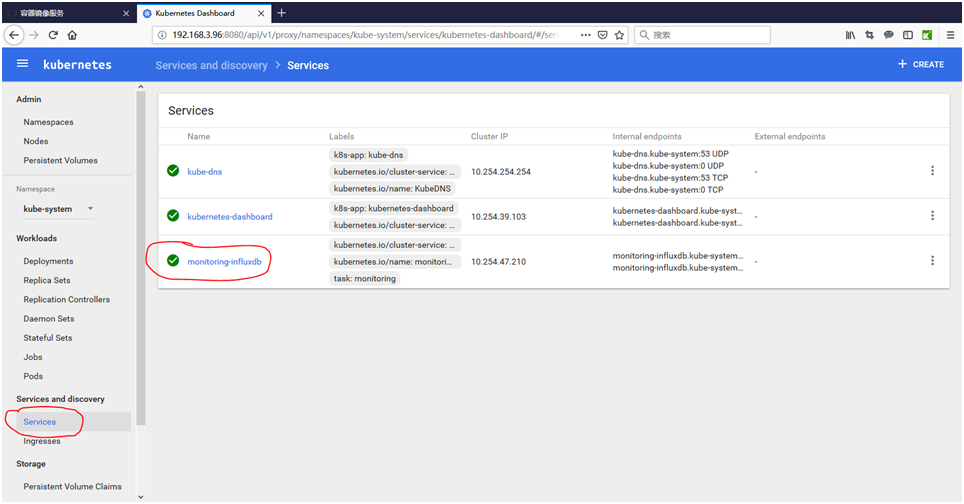The height and width of the screenshot is (504, 964).
Task: Click the k8s-app: kube-dns label chip
Action: 368,155
